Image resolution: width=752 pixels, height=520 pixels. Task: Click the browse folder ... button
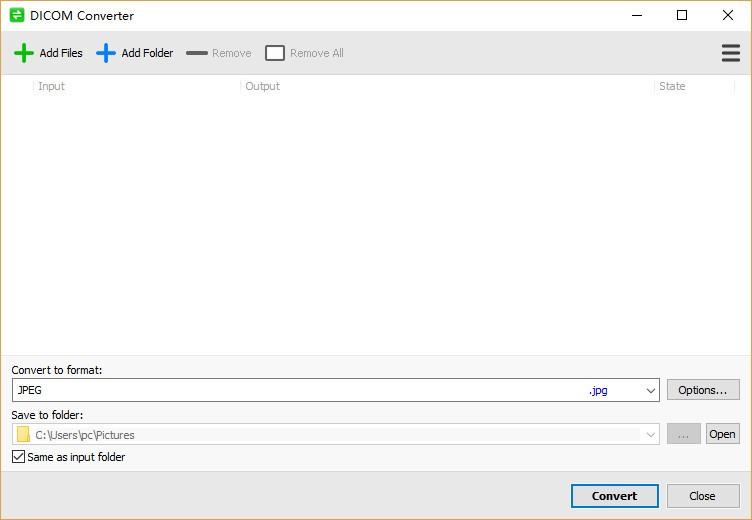point(683,434)
